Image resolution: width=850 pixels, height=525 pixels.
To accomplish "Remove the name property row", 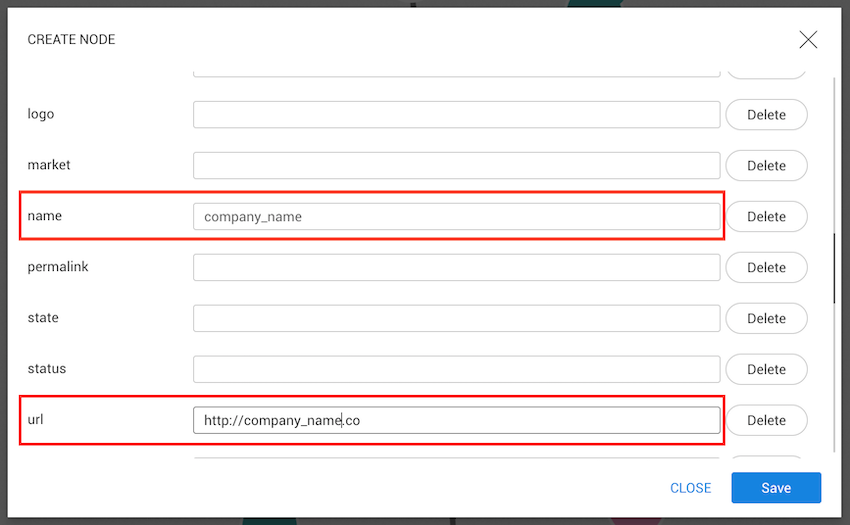I will coord(766,217).
